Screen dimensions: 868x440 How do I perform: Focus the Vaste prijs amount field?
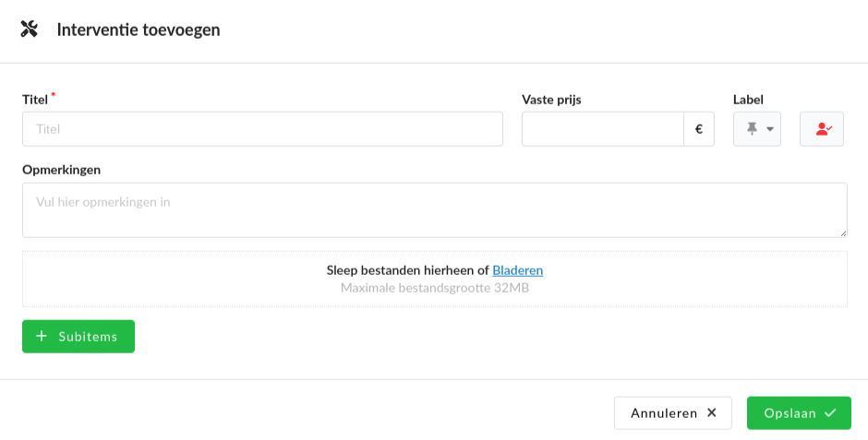tap(603, 129)
